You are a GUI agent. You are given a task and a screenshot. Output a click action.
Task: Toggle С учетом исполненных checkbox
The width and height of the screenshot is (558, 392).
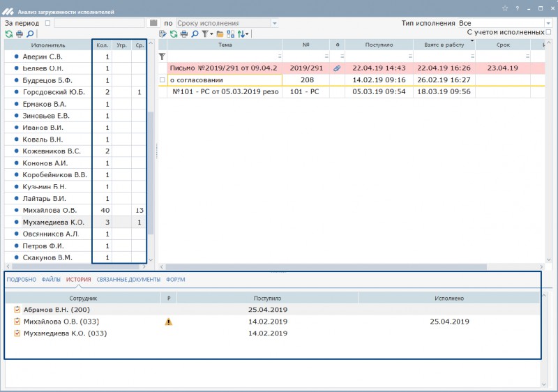point(548,32)
